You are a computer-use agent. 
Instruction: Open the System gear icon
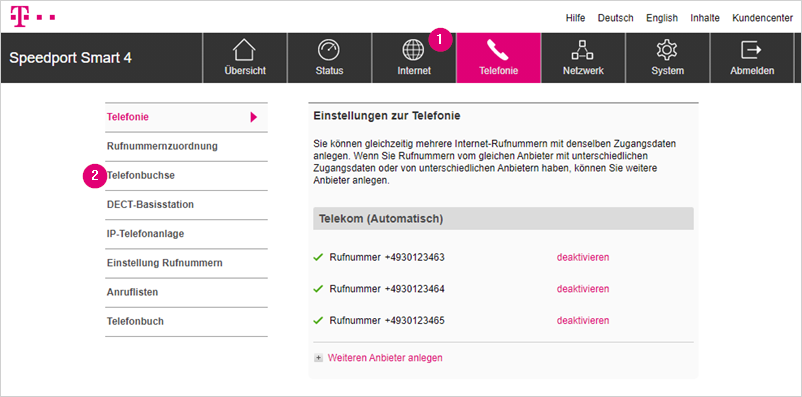pos(667,51)
